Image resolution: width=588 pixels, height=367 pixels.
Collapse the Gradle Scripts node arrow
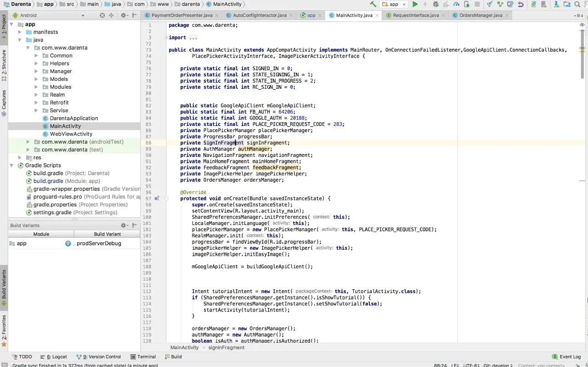point(12,165)
